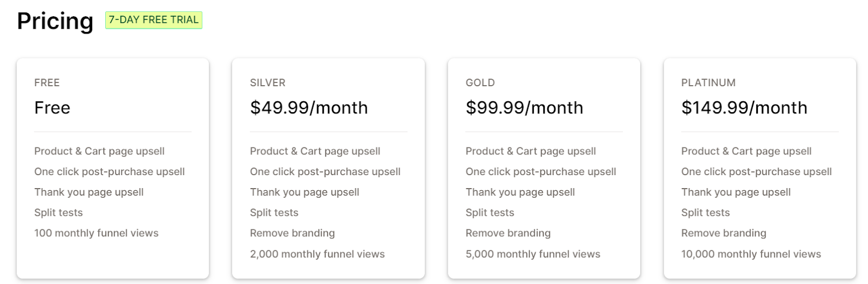Viewport: 868px width, 284px height.
Task: Click Remove branding in the Silver card
Action: (x=292, y=234)
